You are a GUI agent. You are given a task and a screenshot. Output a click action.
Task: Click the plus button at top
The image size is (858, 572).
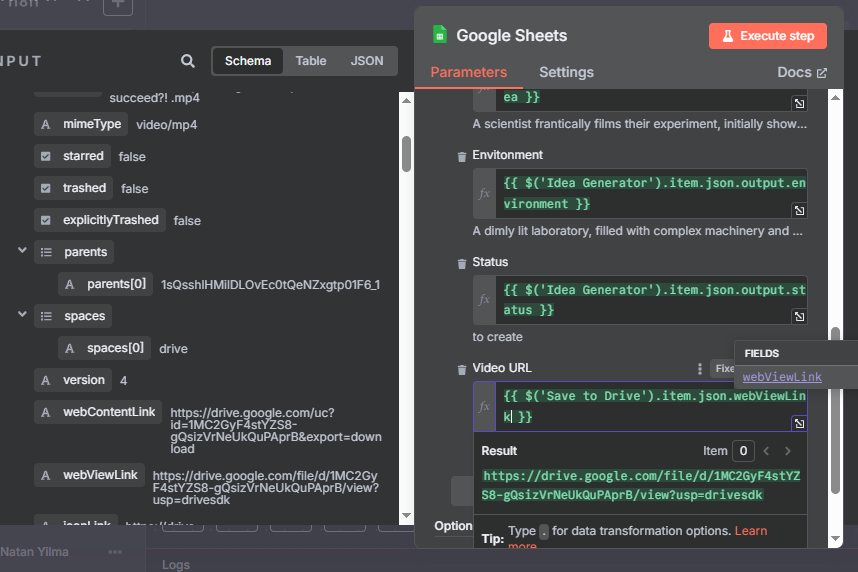pyautogui.click(x=118, y=6)
